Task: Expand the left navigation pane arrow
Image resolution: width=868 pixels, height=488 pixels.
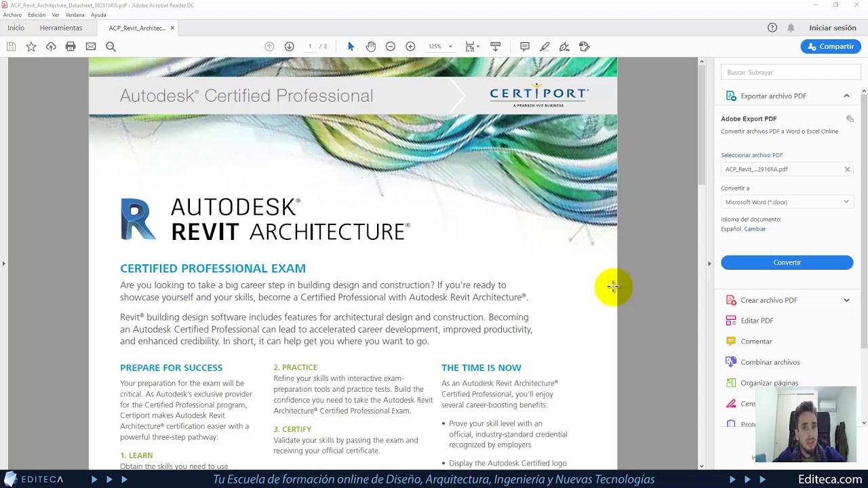Action: coord(3,264)
